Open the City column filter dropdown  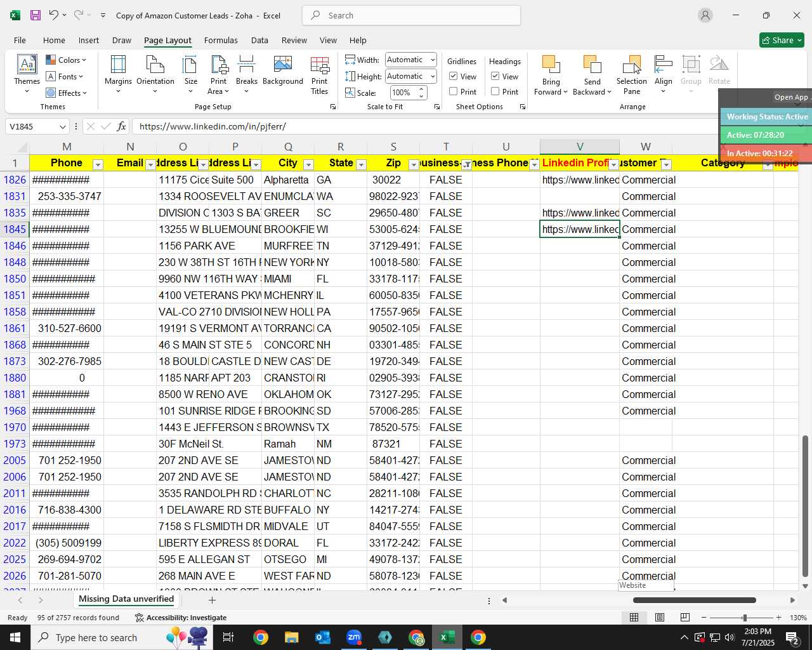[x=308, y=164]
